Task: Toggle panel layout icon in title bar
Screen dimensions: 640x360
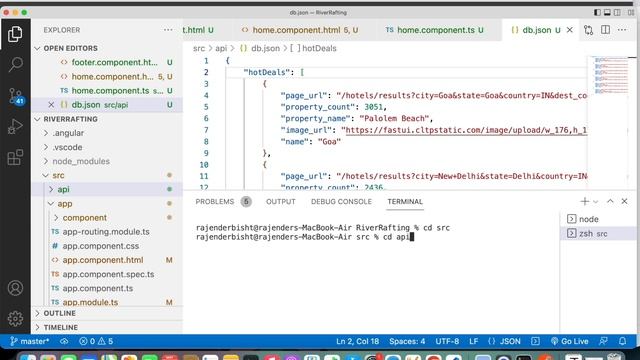Action: [607, 13]
